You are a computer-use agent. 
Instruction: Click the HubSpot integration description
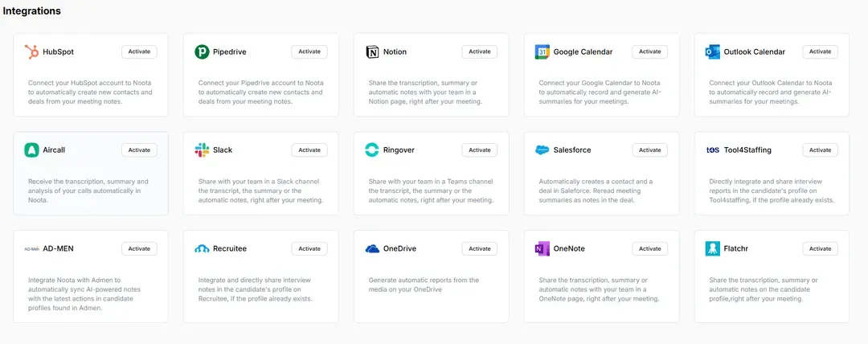click(90, 92)
